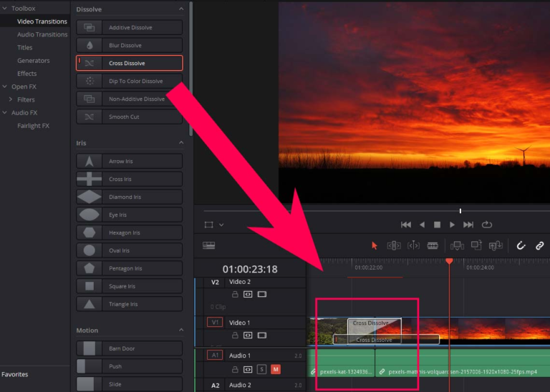Select Barn Door transition

[x=129, y=348]
